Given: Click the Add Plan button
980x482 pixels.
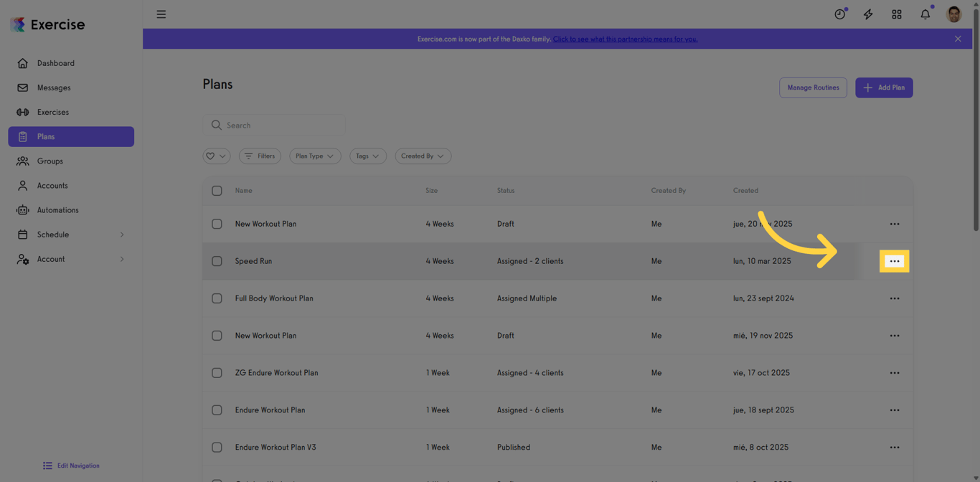Looking at the screenshot, I should tap(884, 88).
